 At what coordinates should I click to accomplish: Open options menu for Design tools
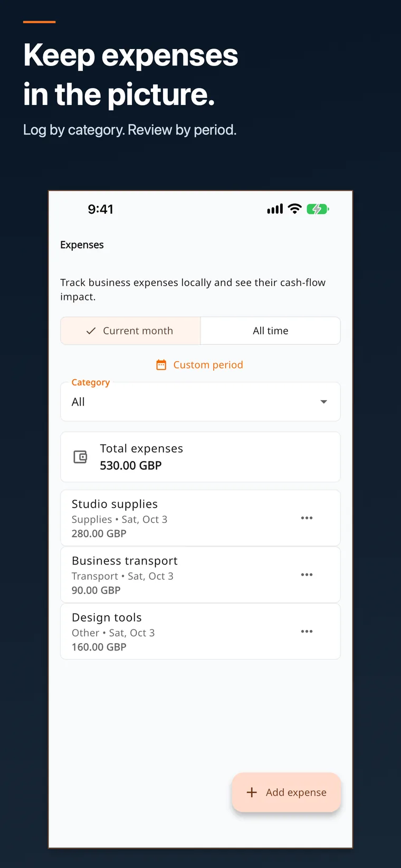[307, 631]
